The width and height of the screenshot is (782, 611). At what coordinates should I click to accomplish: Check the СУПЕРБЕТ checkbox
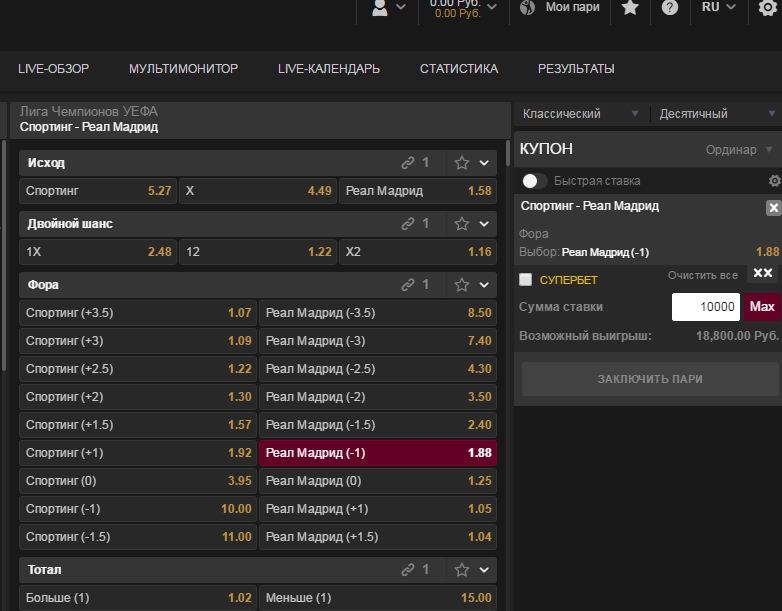pyautogui.click(x=525, y=279)
